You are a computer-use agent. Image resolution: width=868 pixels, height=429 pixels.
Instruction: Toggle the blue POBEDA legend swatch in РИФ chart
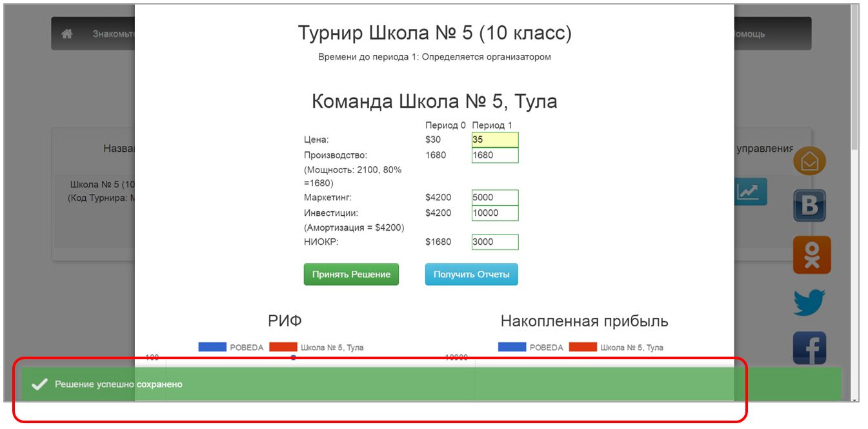pyautogui.click(x=212, y=347)
